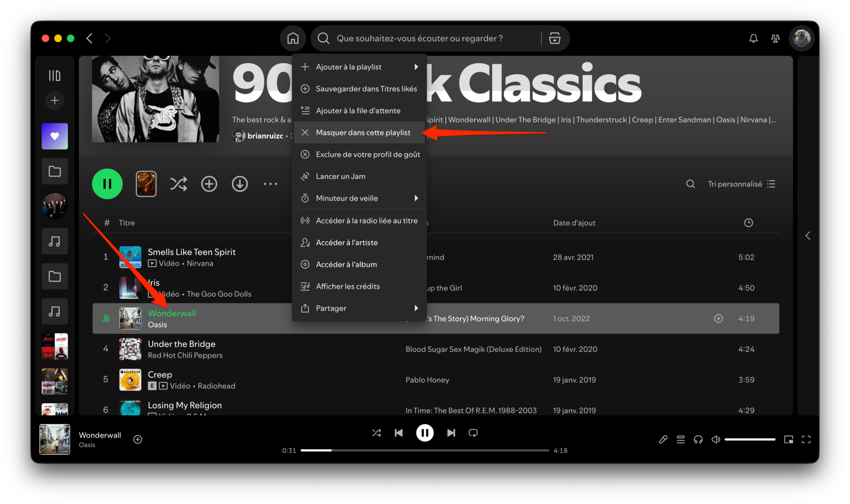Viewport: 850px width, 504px height.
Task: Open the play queue
Action: pos(680,439)
